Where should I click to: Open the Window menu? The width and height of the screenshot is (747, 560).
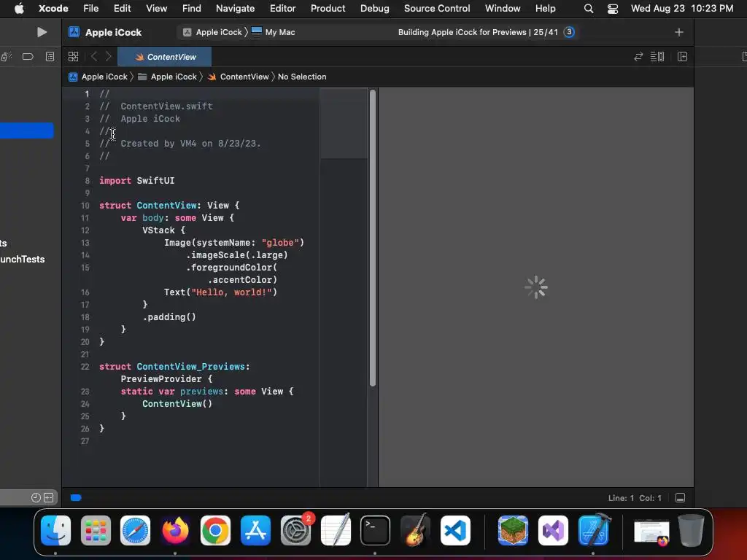point(503,8)
